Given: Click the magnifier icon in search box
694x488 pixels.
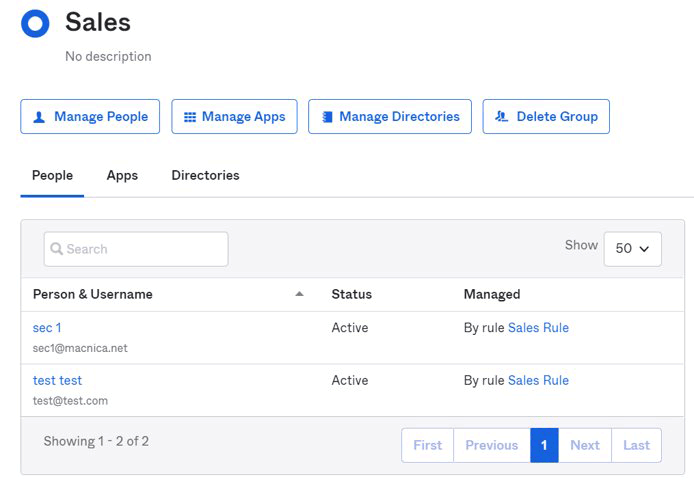Looking at the screenshot, I should [x=57, y=249].
